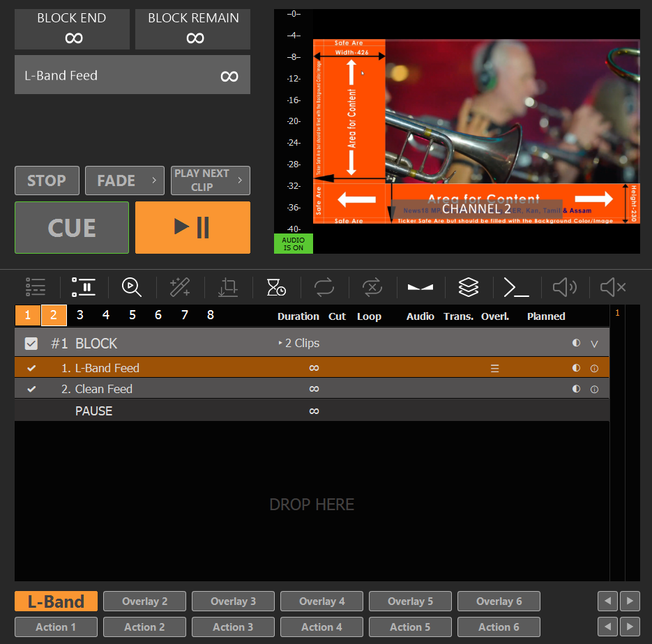
Task: Open the FADE button's arrow options
Action: [x=154, y=181]
